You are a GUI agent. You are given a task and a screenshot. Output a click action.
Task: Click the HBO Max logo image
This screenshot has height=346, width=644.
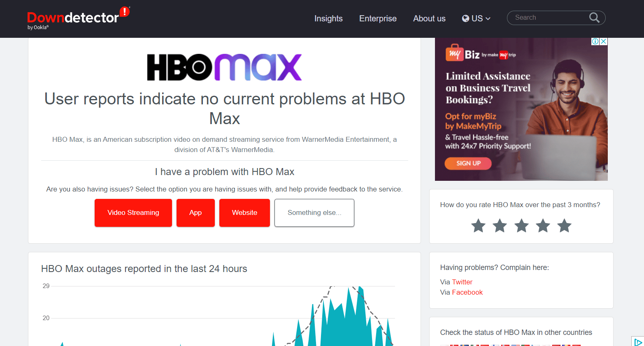coord(224,67)
